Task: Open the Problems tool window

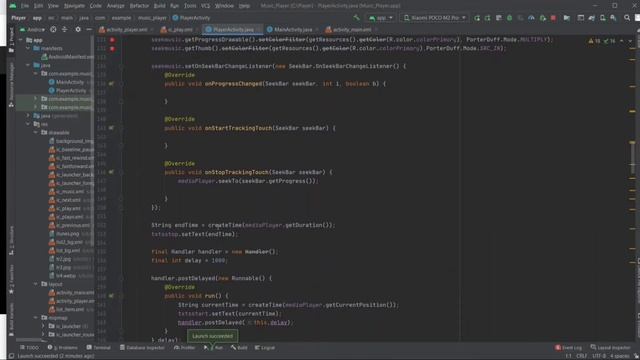Action: [x=62, y=347]
